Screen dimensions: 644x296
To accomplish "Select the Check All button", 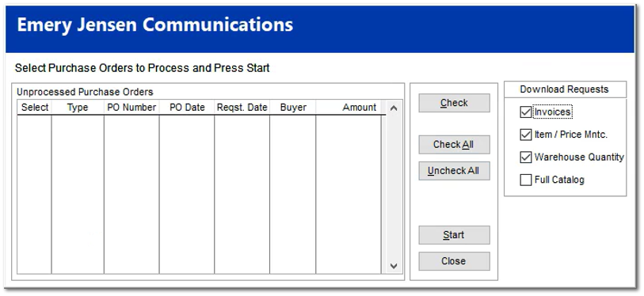I will [x=454, y=145].
